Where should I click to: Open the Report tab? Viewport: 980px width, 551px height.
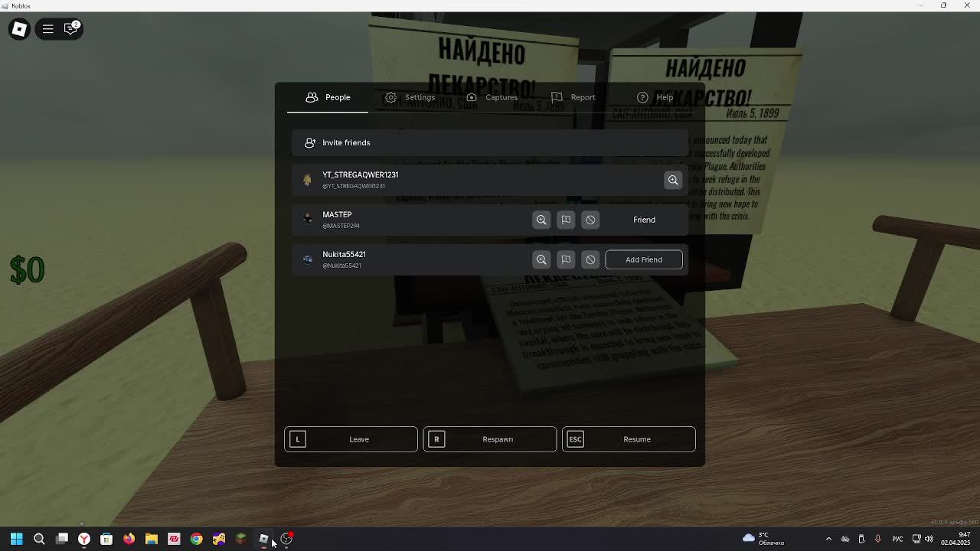click(x=573, y=97)
